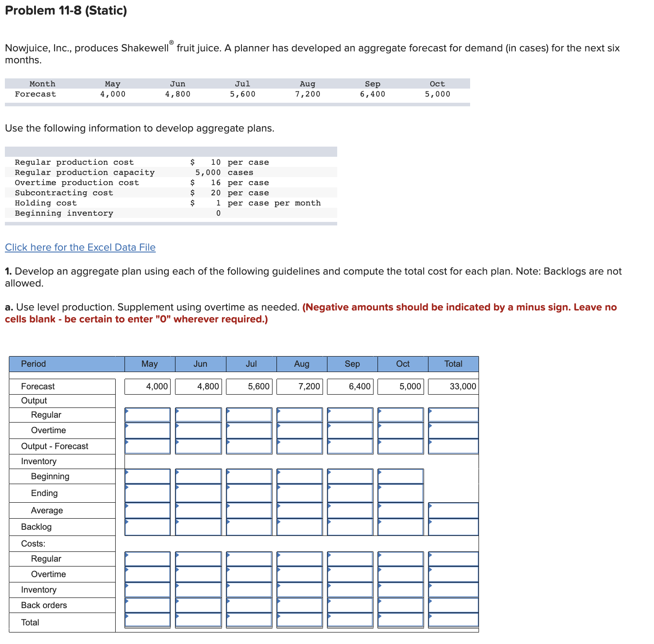Select the Inventory cost cell for Oct

coord(401,590)
